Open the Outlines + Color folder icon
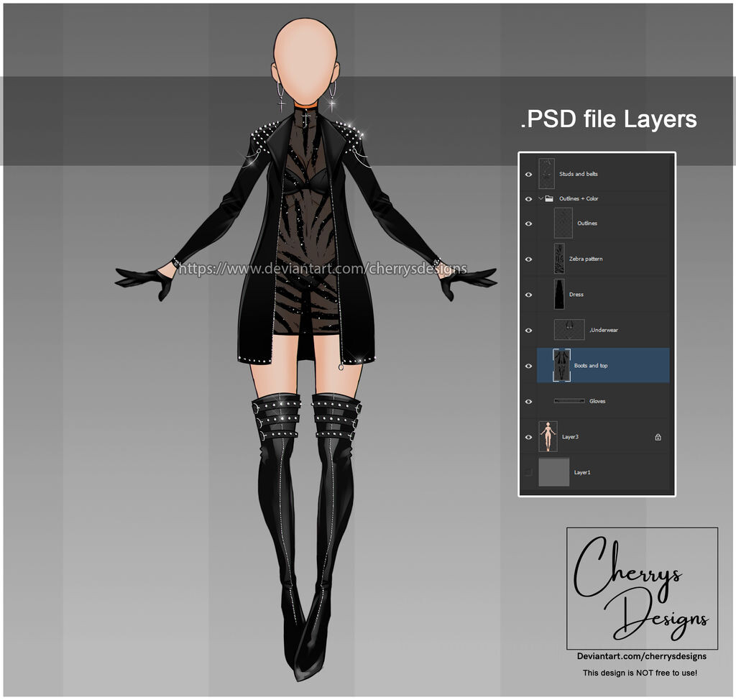The height and width of the screenshot is (700, 736). [548, 198]
